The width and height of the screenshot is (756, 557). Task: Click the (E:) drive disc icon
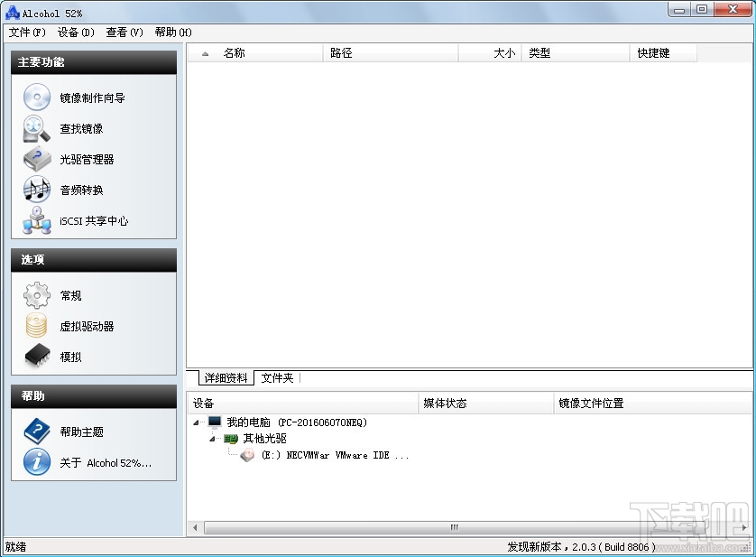pyautogui.click(x=247, y=455)
